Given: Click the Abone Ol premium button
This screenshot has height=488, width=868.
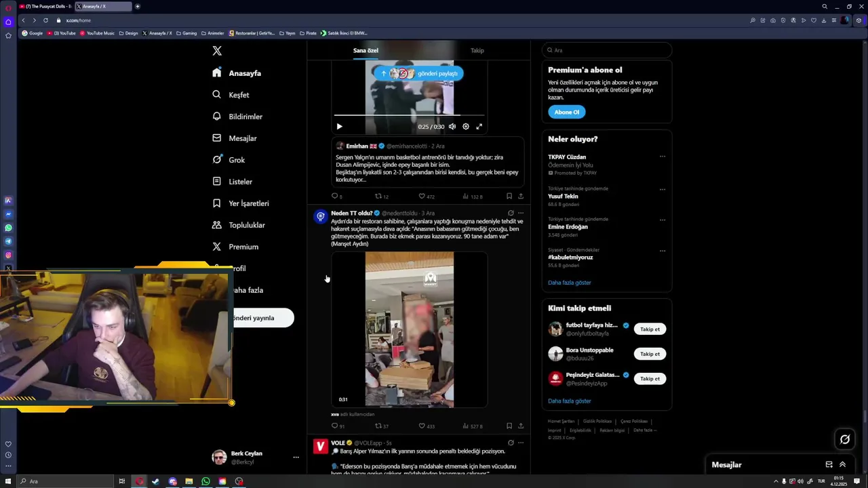Looking at the screenshot, I should click(567, 112).
